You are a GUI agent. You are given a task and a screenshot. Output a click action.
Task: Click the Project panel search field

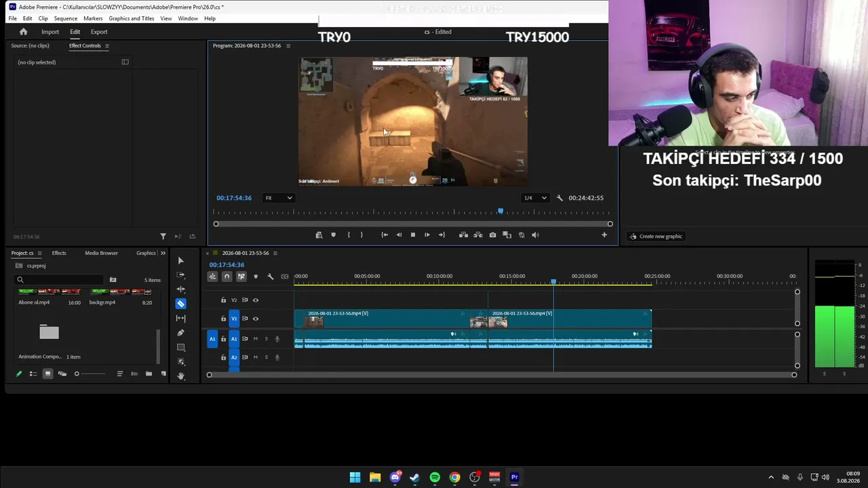pos(60,280)
